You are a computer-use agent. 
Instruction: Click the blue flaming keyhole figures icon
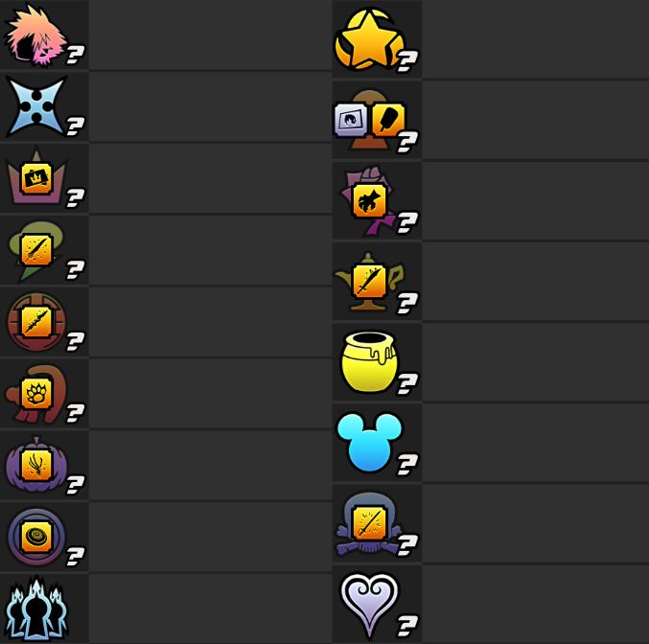pos(36,609)
